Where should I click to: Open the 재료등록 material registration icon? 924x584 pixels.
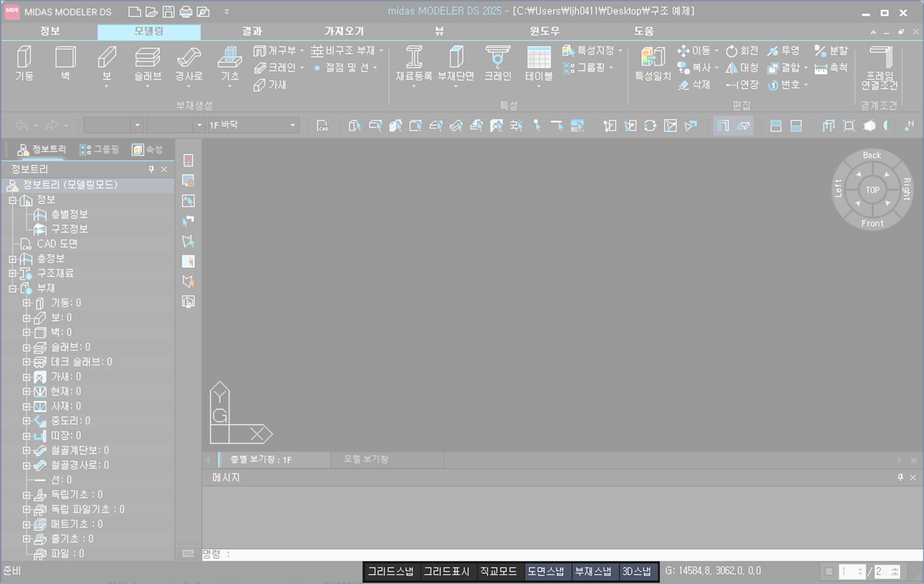point(413,58)
